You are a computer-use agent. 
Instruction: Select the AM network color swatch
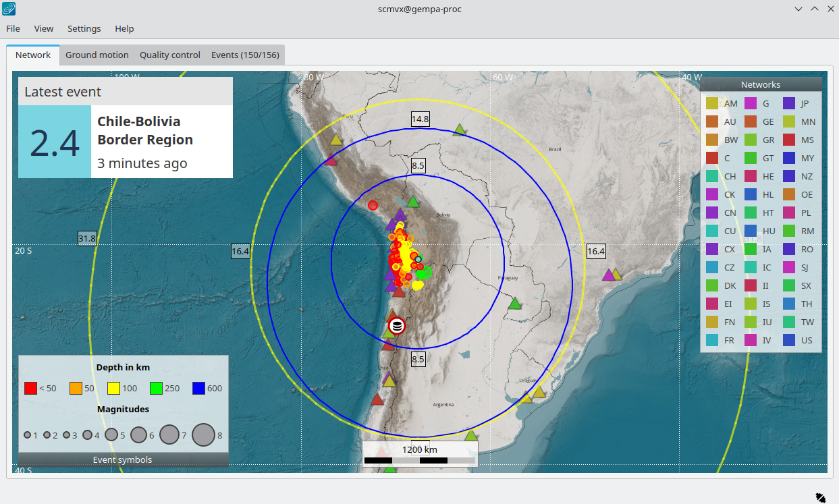[711, 103]
